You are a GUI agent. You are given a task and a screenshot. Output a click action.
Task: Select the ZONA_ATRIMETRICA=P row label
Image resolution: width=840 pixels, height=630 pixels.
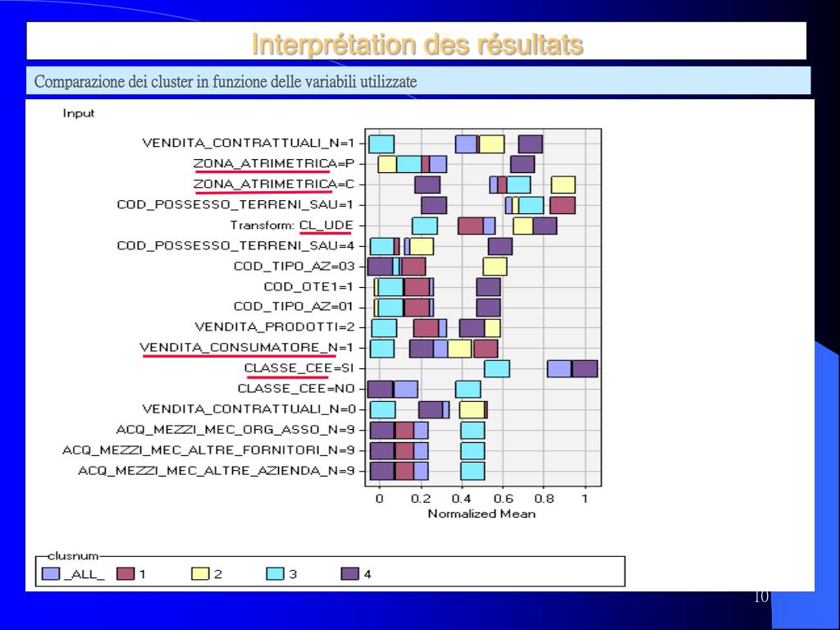pos(274,163)
